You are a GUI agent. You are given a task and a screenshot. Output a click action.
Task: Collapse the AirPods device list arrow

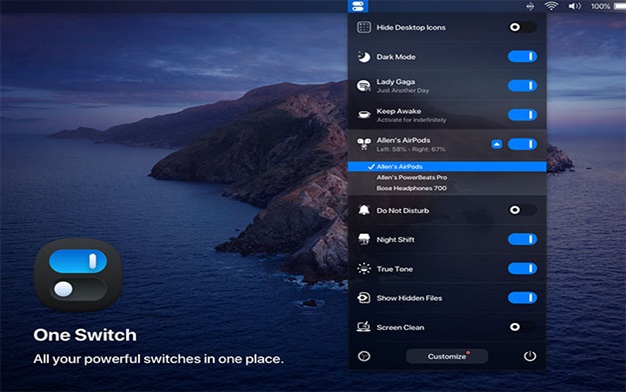pyautogui.click(x=497, y=144)
